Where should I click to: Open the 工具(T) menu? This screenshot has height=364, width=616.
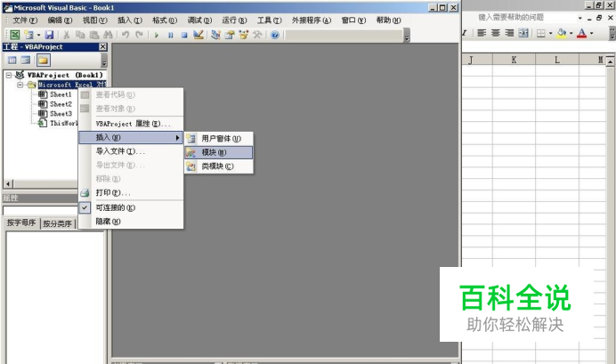tap(270, 20)
